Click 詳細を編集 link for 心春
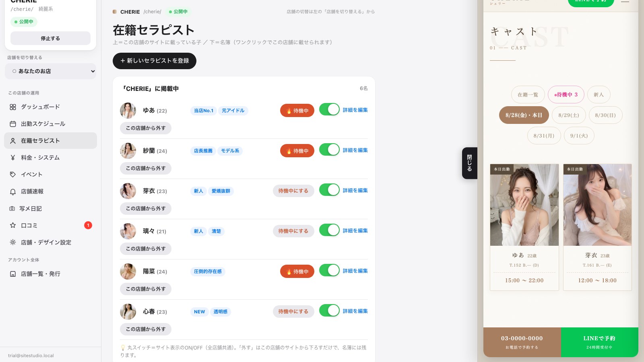Viewport: 644px width, 362px height. [355, 311]
